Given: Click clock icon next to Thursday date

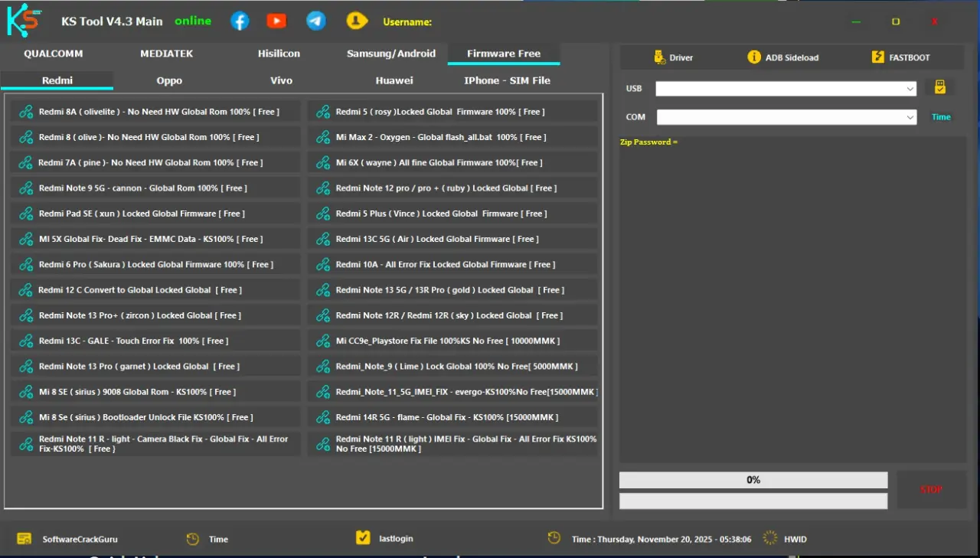Looking at the screenshot, I should click(x=554, y=538).
